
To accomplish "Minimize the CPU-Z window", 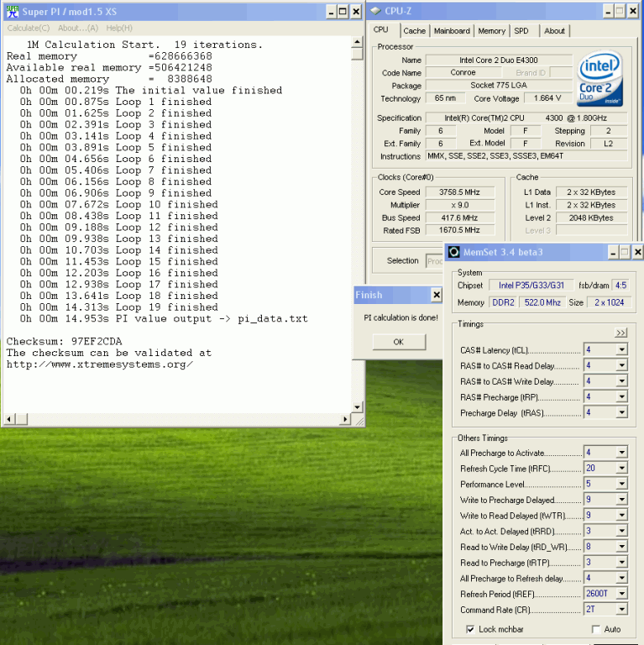I will coord(608,12).
